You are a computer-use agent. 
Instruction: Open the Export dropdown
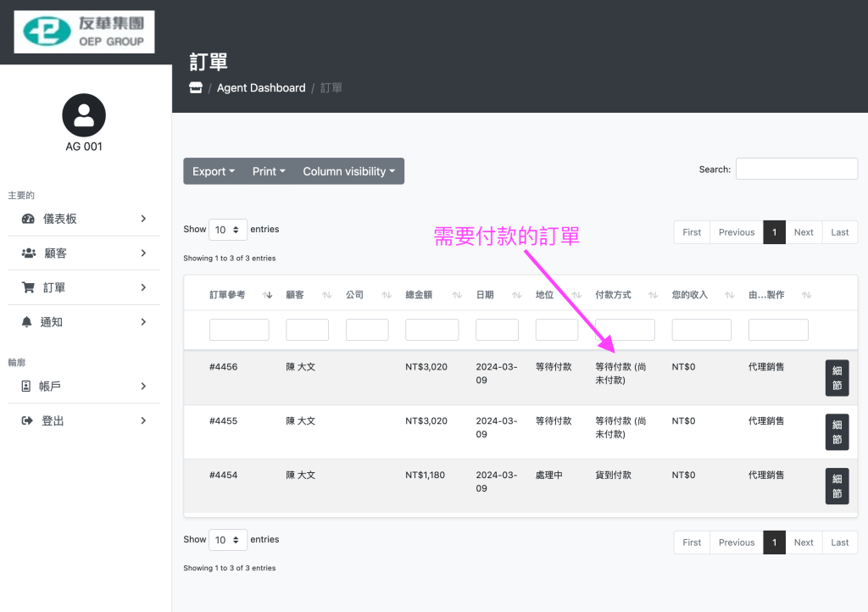[x=213, y=171]
